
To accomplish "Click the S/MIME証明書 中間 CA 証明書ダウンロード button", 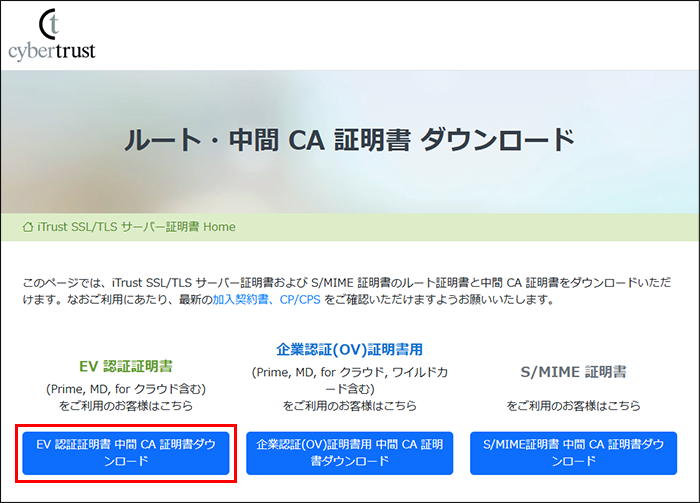I will (573, 453).
